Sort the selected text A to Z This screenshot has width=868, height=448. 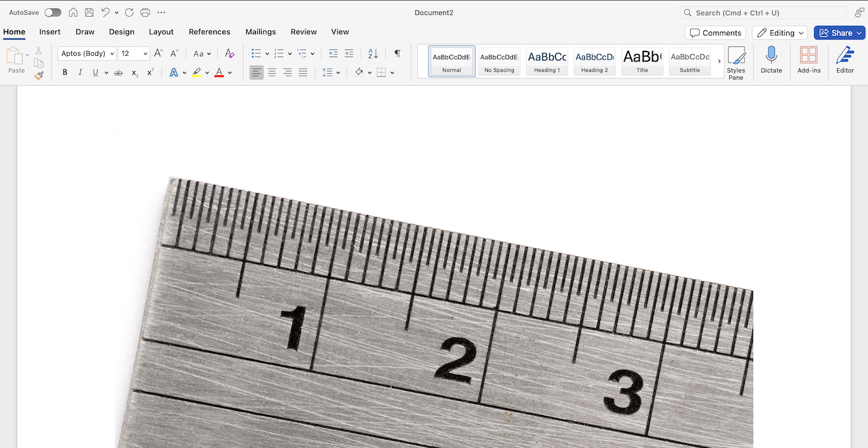(x=373, y=53)
